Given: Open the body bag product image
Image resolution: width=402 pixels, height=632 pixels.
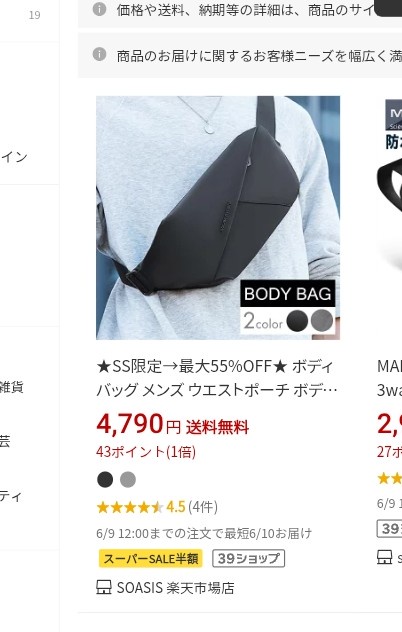Looking at the screenshot, I should click(x=218, y=218).
